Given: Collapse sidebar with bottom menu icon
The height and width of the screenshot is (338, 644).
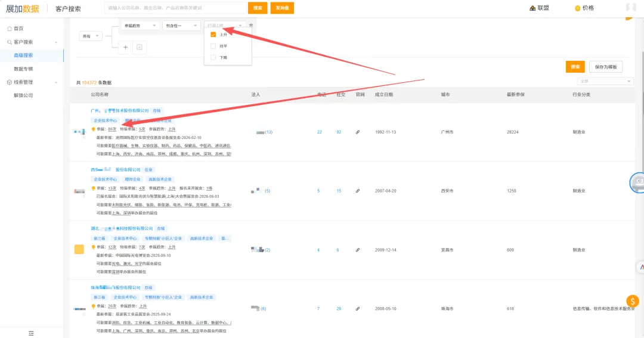Looking at the screenshot, I should [31, 333].
